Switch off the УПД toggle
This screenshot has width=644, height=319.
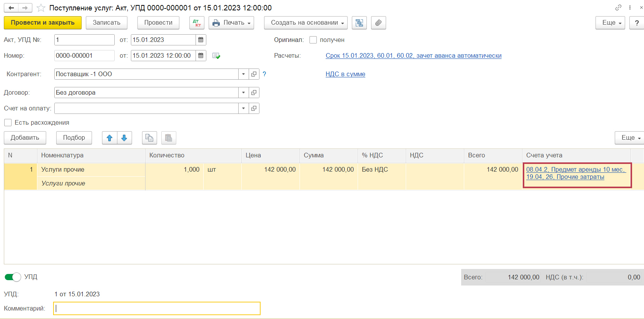[x=13, y=277]
